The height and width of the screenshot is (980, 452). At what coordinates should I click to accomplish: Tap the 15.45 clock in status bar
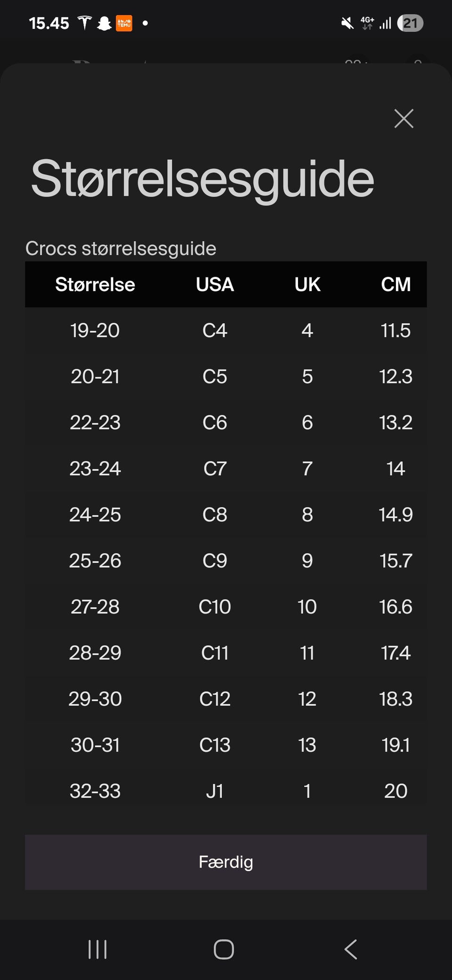click(x=49, y=23)
